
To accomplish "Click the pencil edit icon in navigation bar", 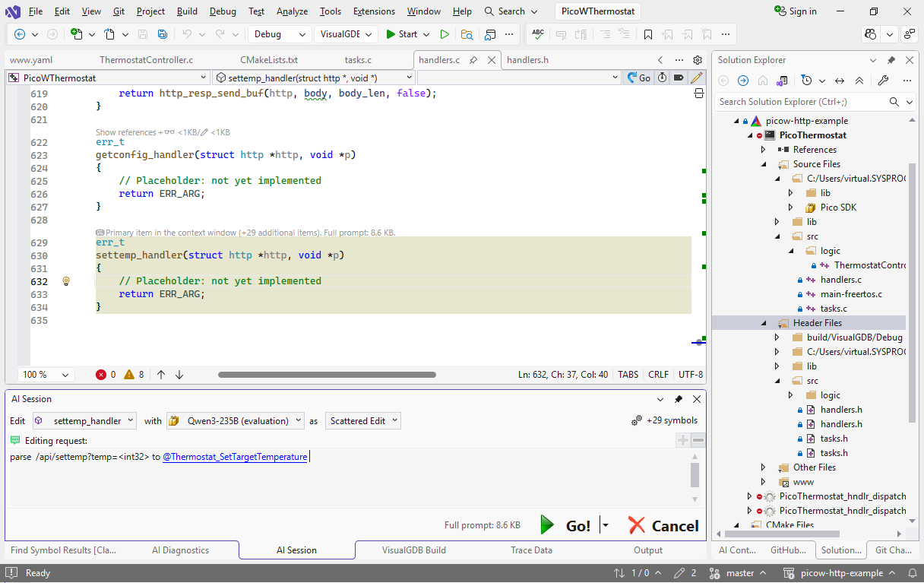I will point(696,78).
